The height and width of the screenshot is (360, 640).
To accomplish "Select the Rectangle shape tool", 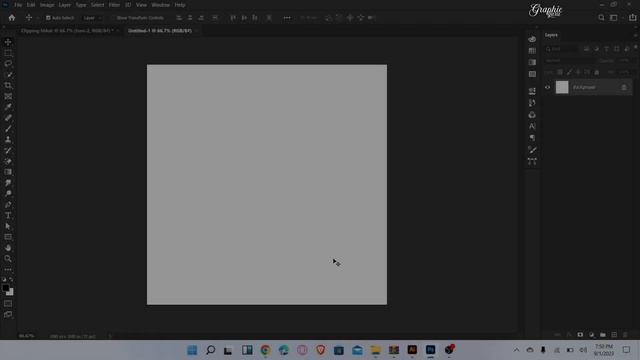I will [x=8, y=237].
